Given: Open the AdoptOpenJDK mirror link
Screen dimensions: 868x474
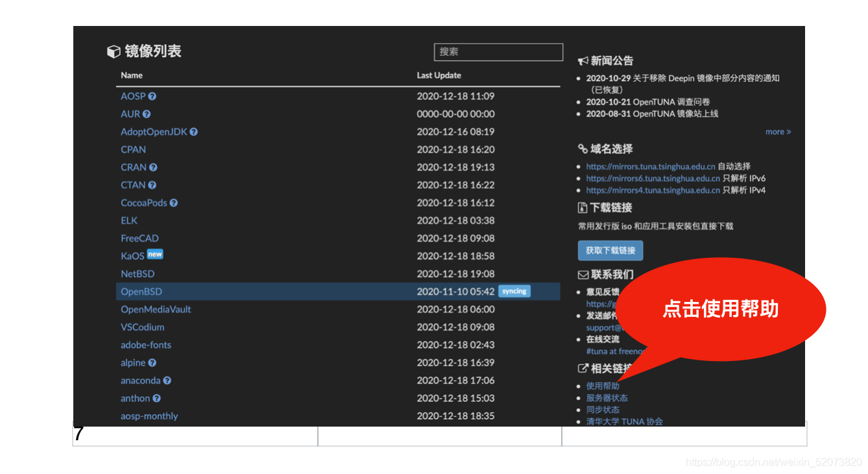Looking at the screenshot, I should tap(154, 132).
